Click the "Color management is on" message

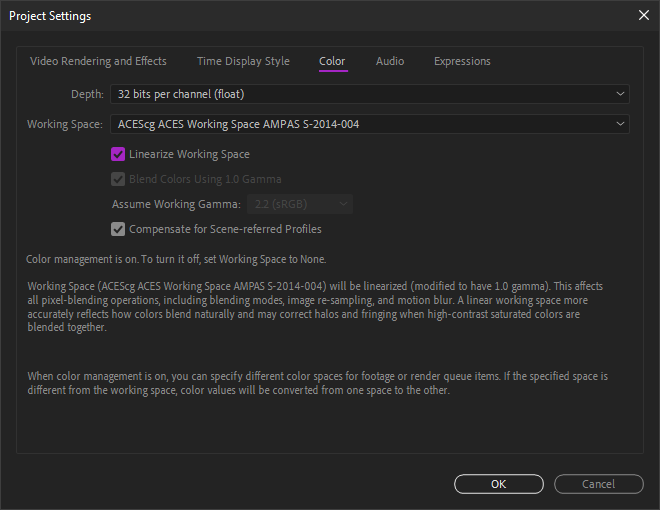coord(176,259)
